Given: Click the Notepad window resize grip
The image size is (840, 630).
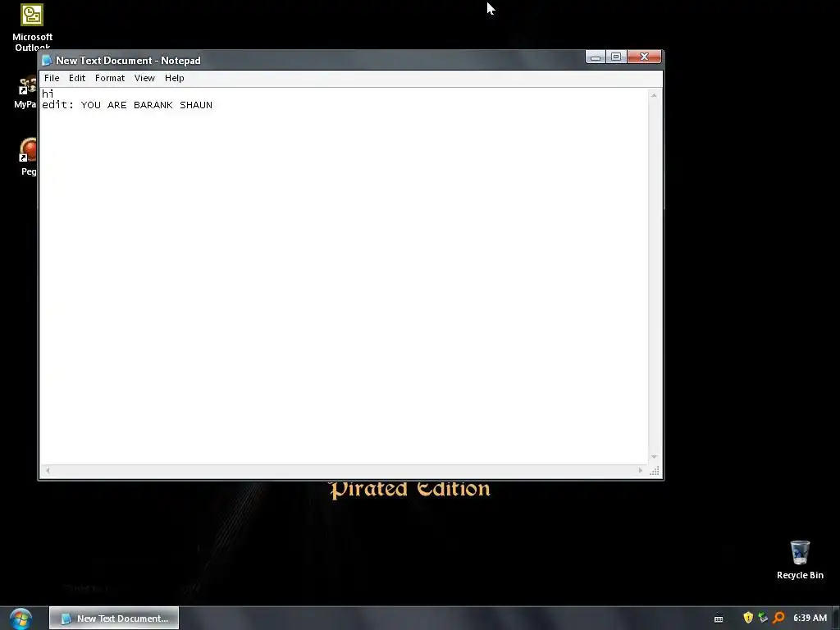Looking at the screenshot, I should (655, 471).
